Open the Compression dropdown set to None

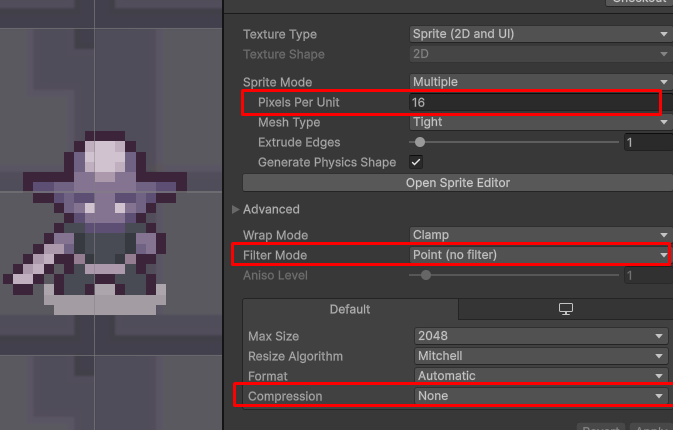(540, 396)
